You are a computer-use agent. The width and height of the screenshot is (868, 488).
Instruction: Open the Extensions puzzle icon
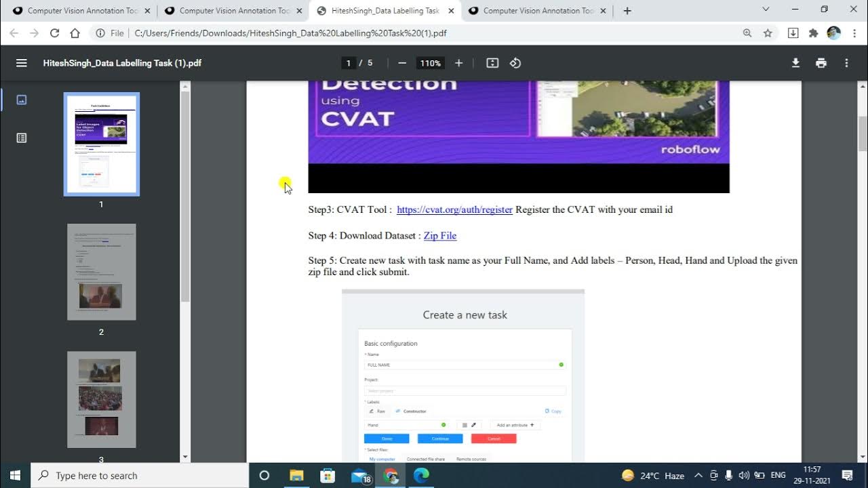pyautogui.click(x=814, y=33)
